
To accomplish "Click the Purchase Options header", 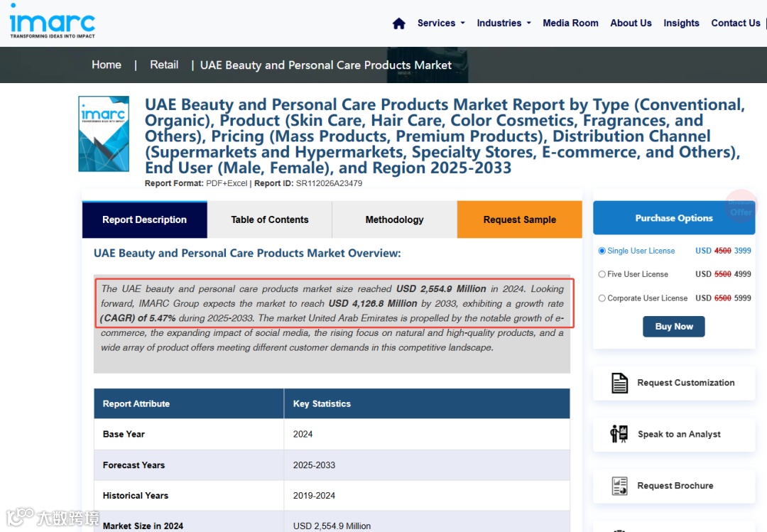I will pyautogui.click(x=673, y=218).
